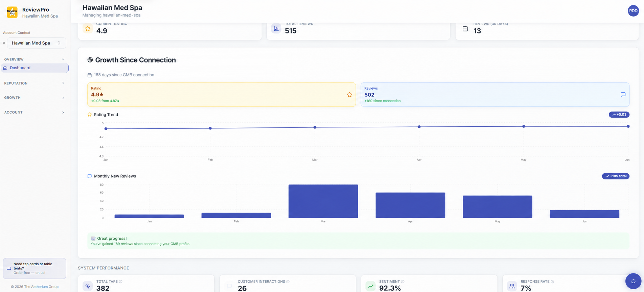
Task: Open the chat support bubble
Action: point(633,281)
